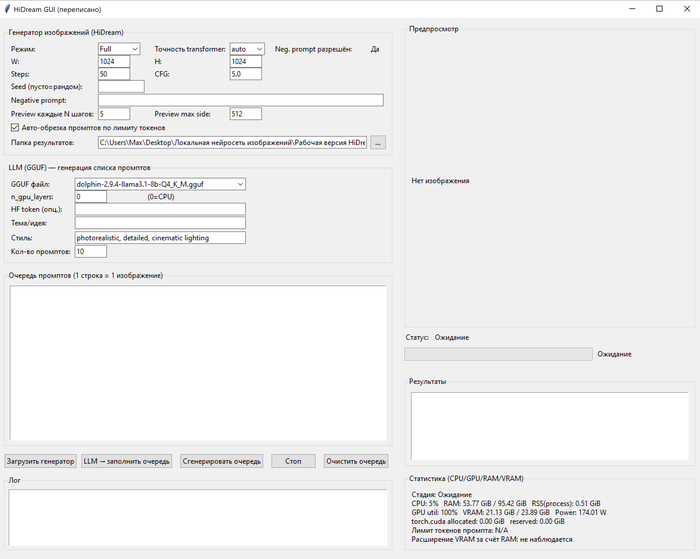Maximize the HiDream GUI window

pos(659,8)
